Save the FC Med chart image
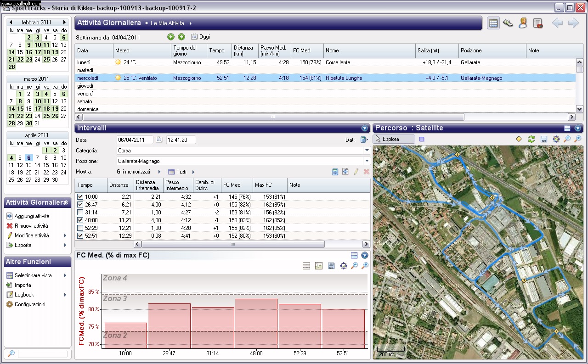 pos(331,266)
